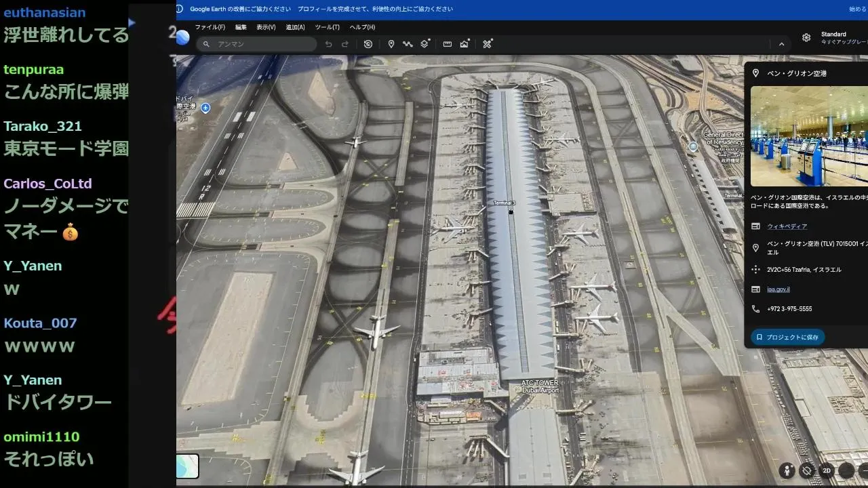The height and width of the screenshot is (488, 868).
Task: Open the 追加(A) menu
Action: tap(295, 27)
